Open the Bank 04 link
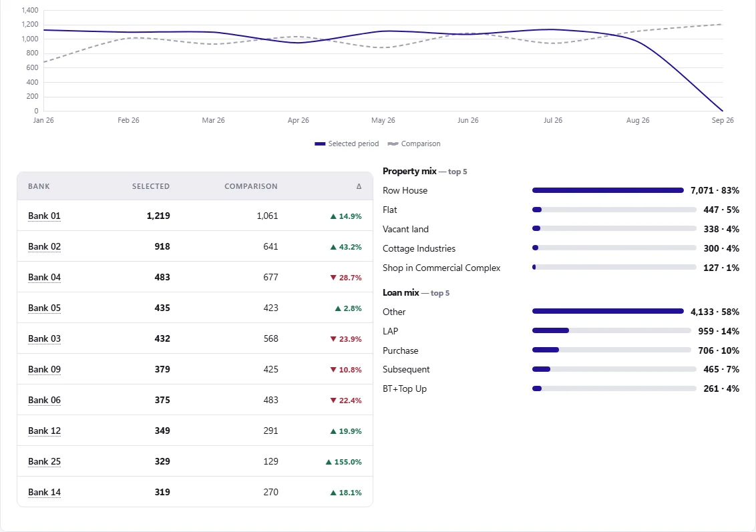Viewport: 756px width, 532px height. tap(44, 277)
